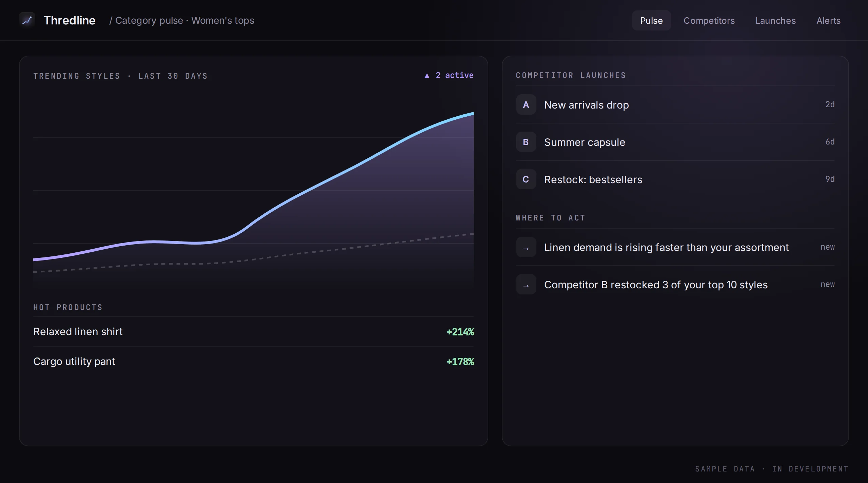The image size is (868, 483).
Task: Click the 2d age on New arrivals
Action: [x=830, y=104]
